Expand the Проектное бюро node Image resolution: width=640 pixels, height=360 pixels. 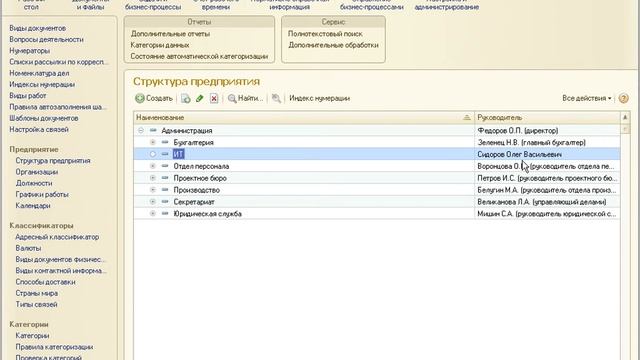(x=153, y=178)
